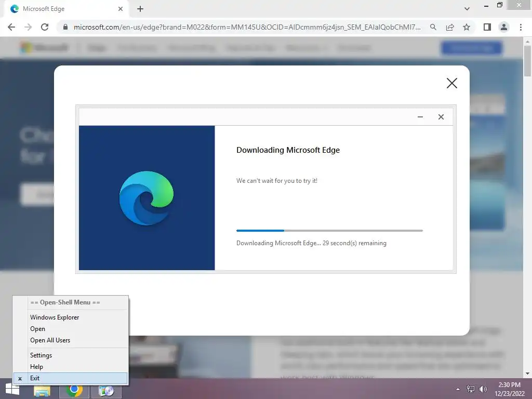Viewport: 532px width, 399px height.
Task: Click the network tray icon
Action: [x=471, y=389]
